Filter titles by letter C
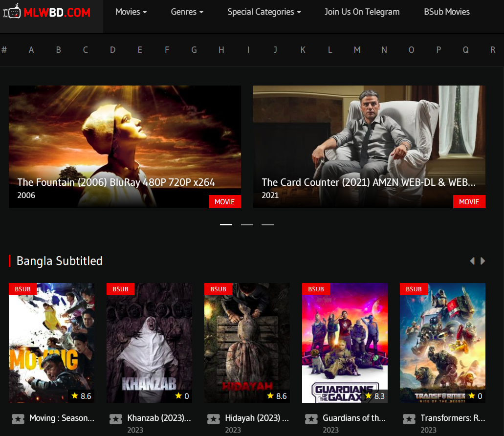The image size is (504, 436). [x=86, y=50]
